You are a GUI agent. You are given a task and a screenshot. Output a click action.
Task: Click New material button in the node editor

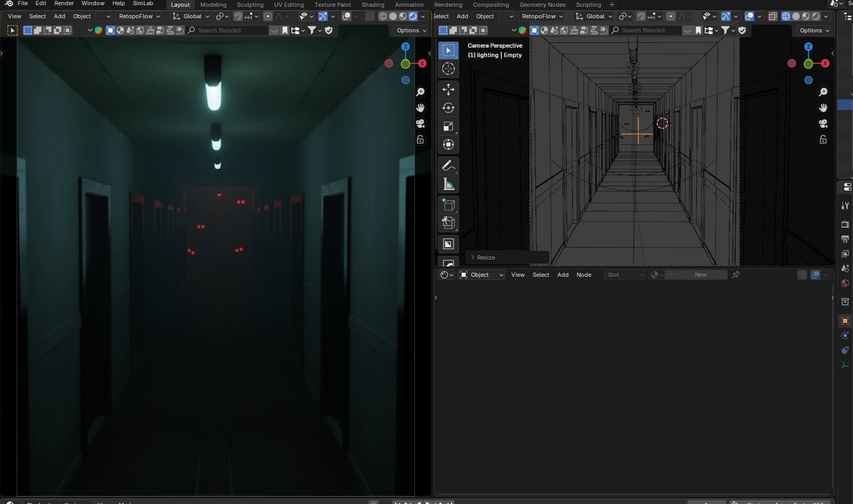click(701, 275)
